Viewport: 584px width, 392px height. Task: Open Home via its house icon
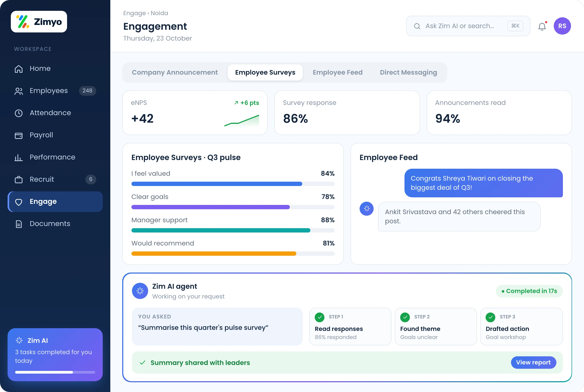pyautogui.click(x=19, y=69)
